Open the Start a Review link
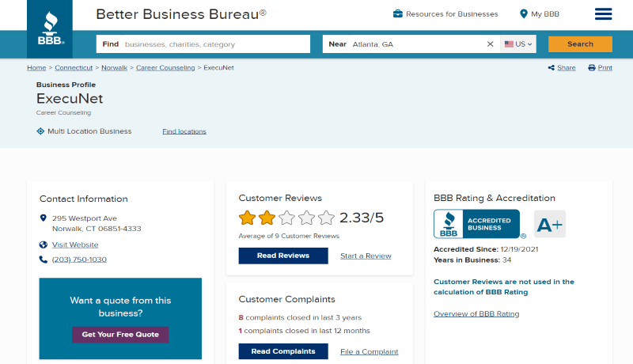This screenshot has width=633, height=364. [x=366, y=256]
